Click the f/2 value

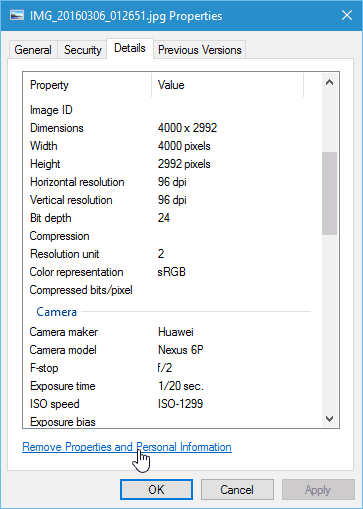point(165,368)
